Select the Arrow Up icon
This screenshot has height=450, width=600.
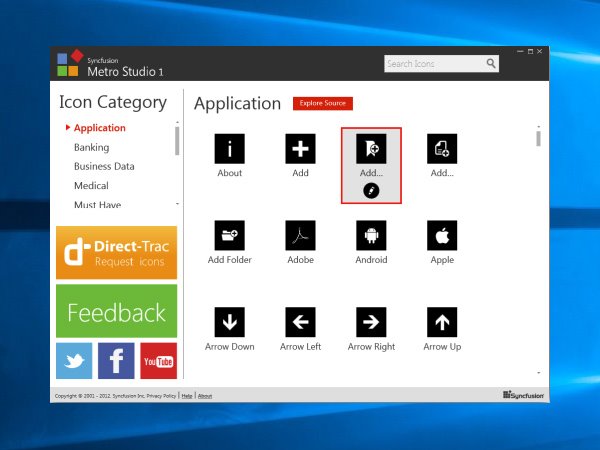442,322
